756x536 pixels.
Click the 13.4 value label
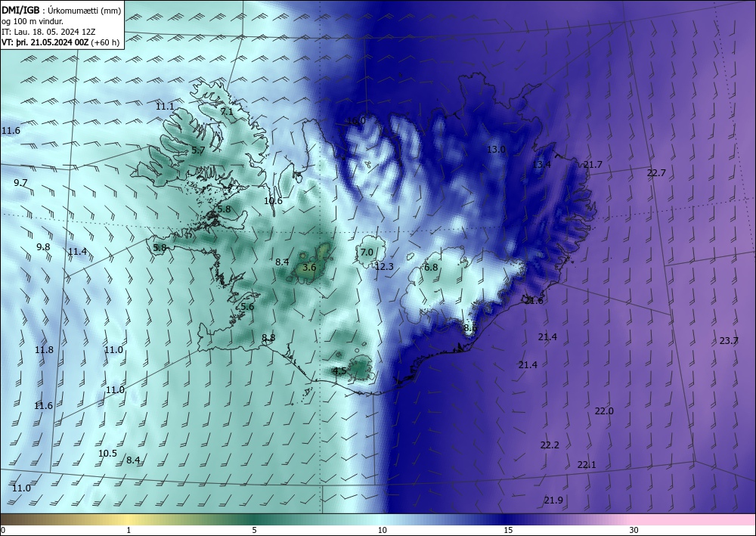(x=541, y=165)
